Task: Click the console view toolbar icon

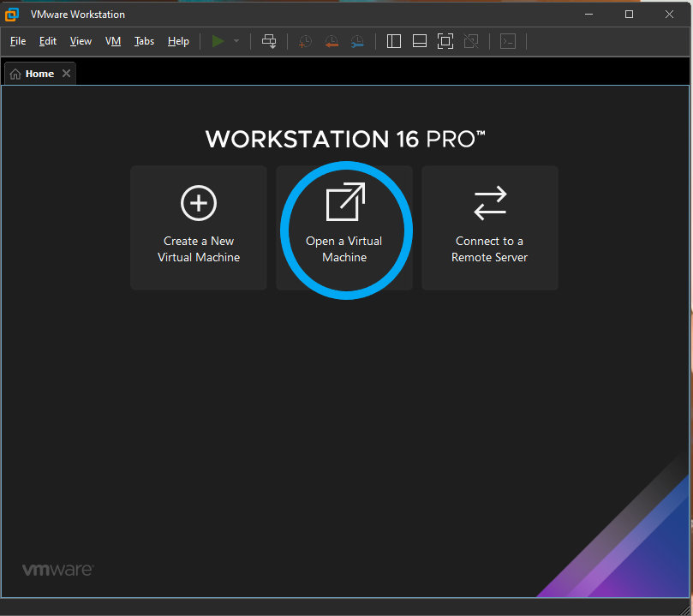Action: [x=508, y=41]
